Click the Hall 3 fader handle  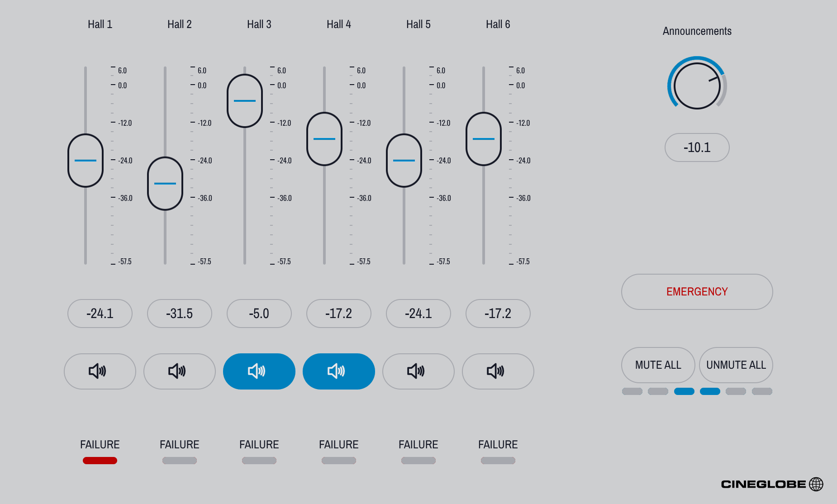click(x=245, y=101)
